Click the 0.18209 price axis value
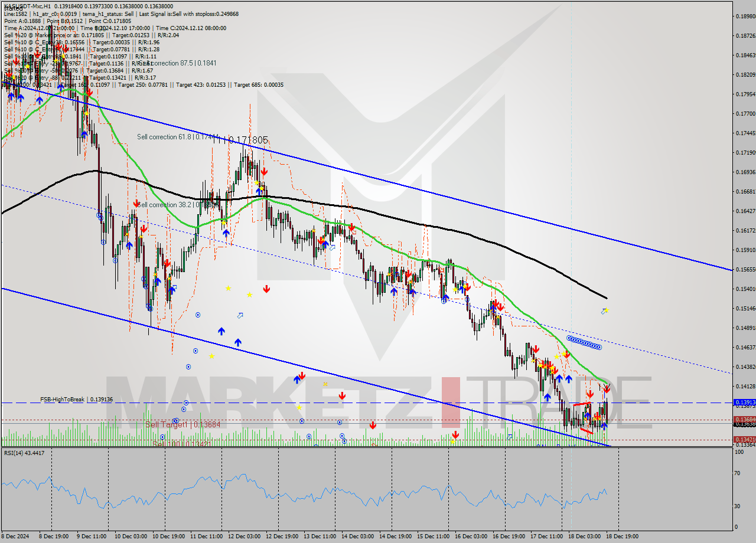The width and height of the screenshot is (756, 543). [x=745, y=74]
